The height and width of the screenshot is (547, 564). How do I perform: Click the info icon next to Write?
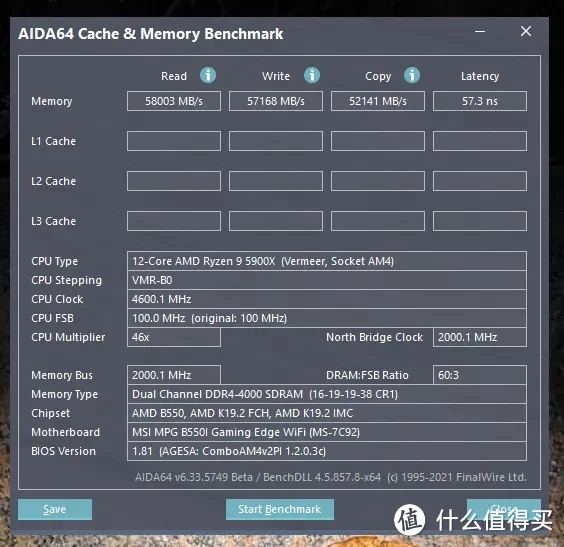point(311,76)
